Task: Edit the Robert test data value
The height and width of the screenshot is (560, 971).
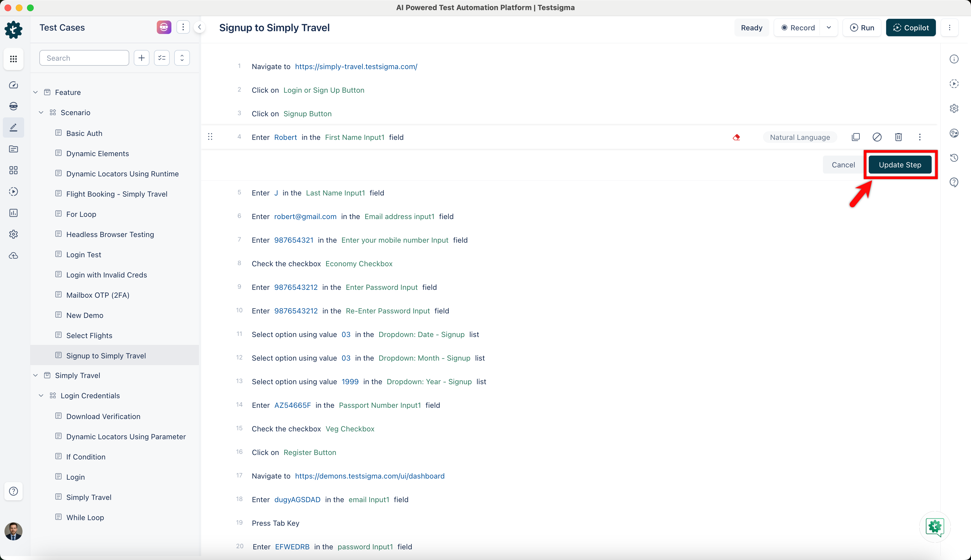Action: pyautogui.click(x=285, y=137)
